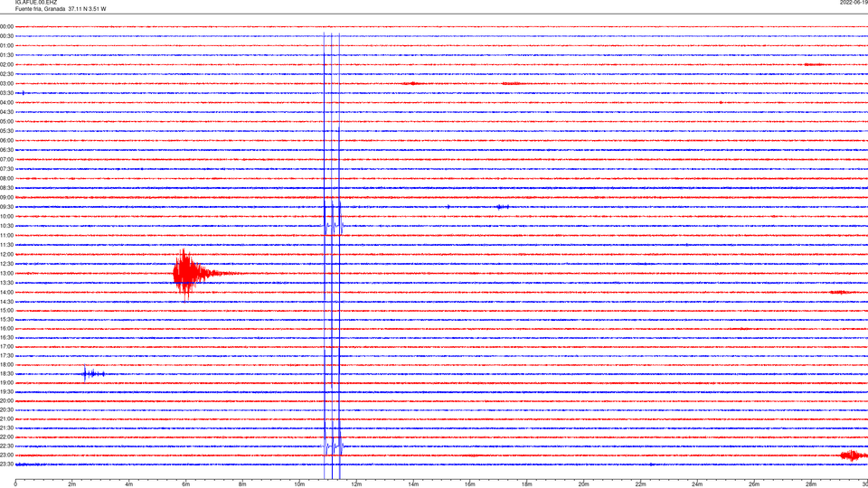
Task: Select the red event at end of 14:00 trace
Action: (839, 292)
